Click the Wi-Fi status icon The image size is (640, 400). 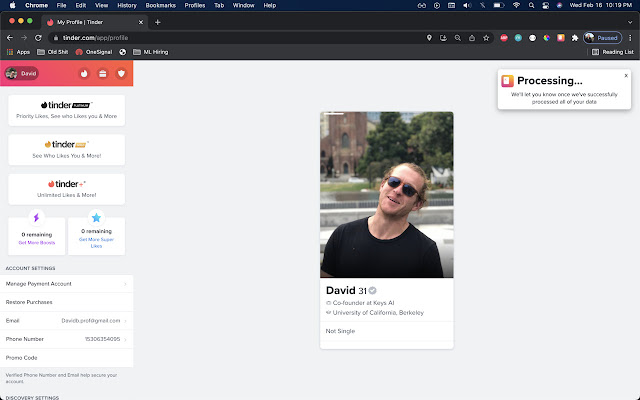tap(516, 5)
